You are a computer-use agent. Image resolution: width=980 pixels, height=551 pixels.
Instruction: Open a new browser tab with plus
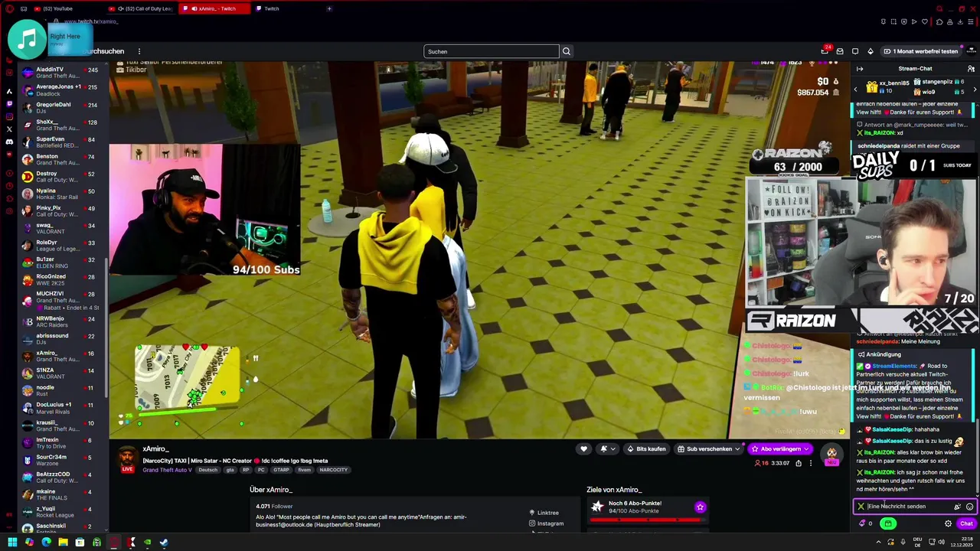click(329, 8)
